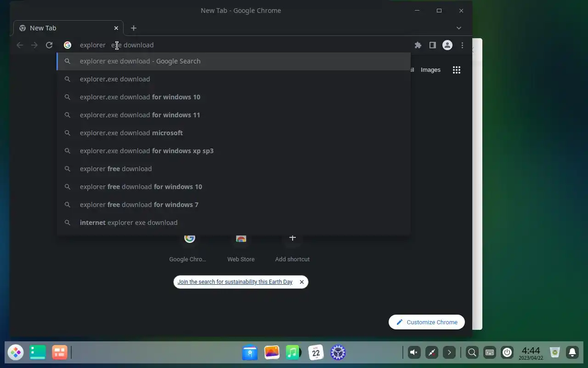Click the back navigation arrow

point(20,45)
